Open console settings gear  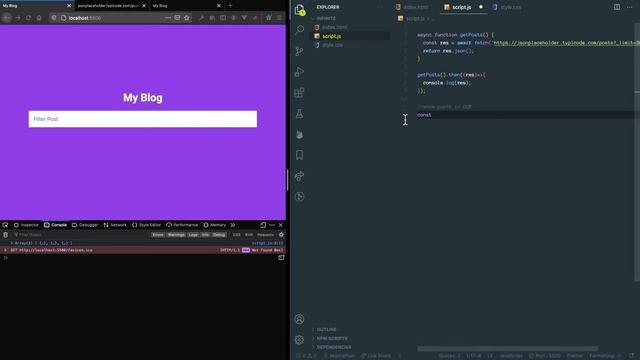tap(281, 235)
